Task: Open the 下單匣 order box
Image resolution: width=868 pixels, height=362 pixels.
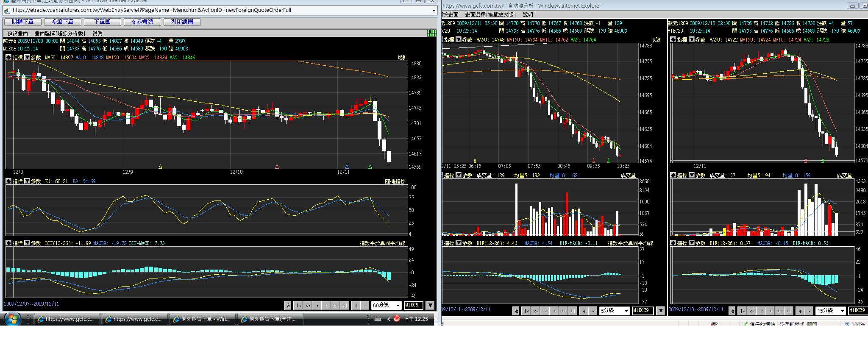Action: click(x=102, y=22)
